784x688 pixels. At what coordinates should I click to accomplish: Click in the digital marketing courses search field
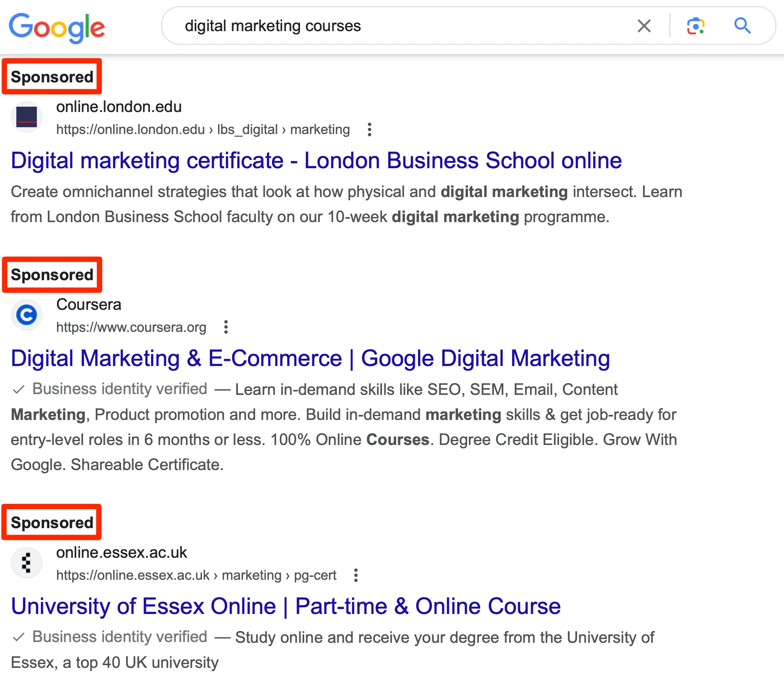pyautogui.click(x=384, y=26)
